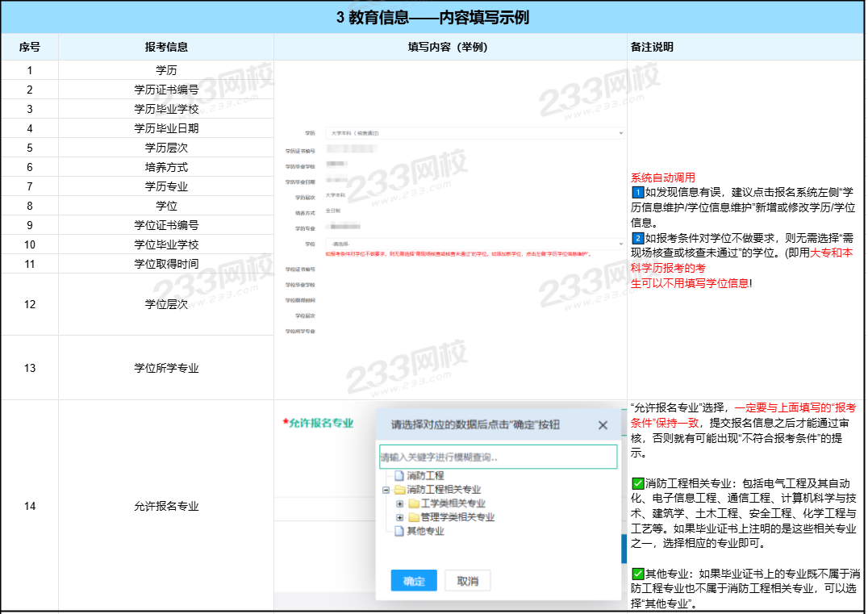The image size is (868, 614).
Task: Click the 学位层次 table cell
Action: (x=166, y=304)
